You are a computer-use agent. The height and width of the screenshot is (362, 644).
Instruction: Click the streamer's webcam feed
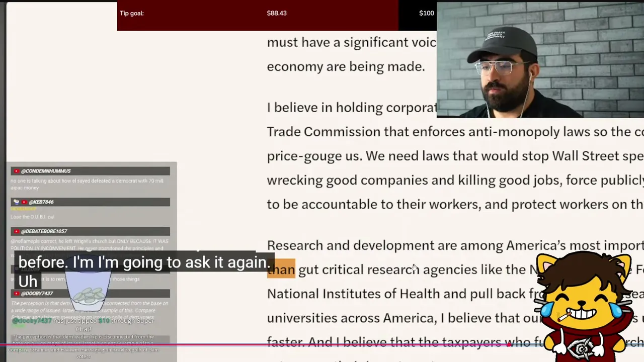coord(540,60)
